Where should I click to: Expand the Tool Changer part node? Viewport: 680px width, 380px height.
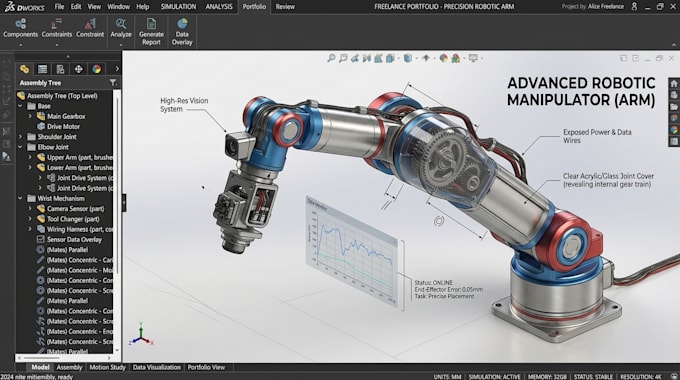click(x=30, y=219)
